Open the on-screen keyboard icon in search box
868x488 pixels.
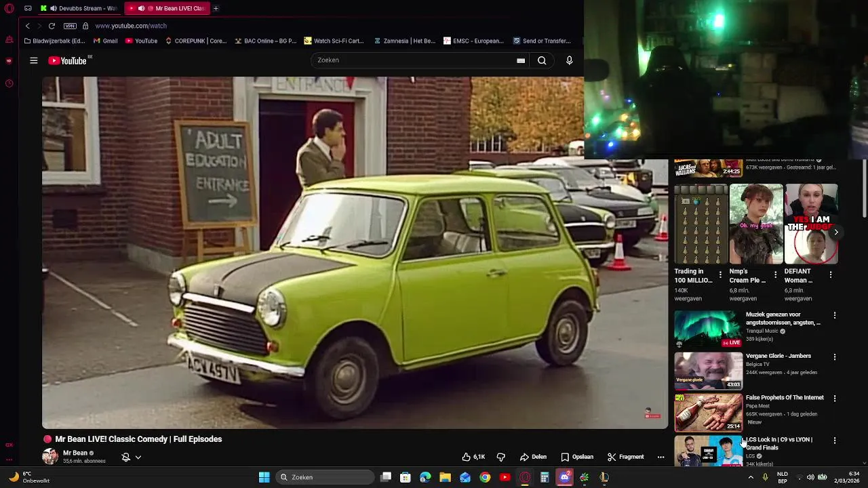click(x=521, y=60)
